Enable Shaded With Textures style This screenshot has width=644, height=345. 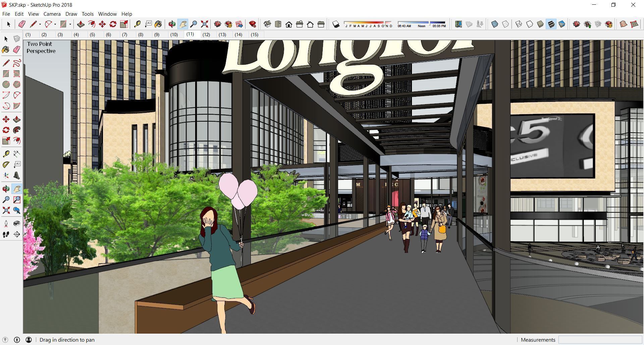(x=551, y=24)
